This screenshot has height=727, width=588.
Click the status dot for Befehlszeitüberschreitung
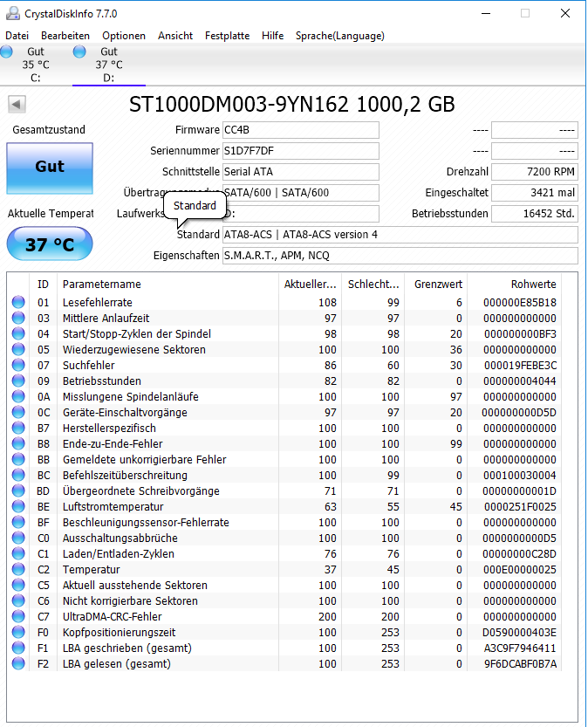(18, 476)
